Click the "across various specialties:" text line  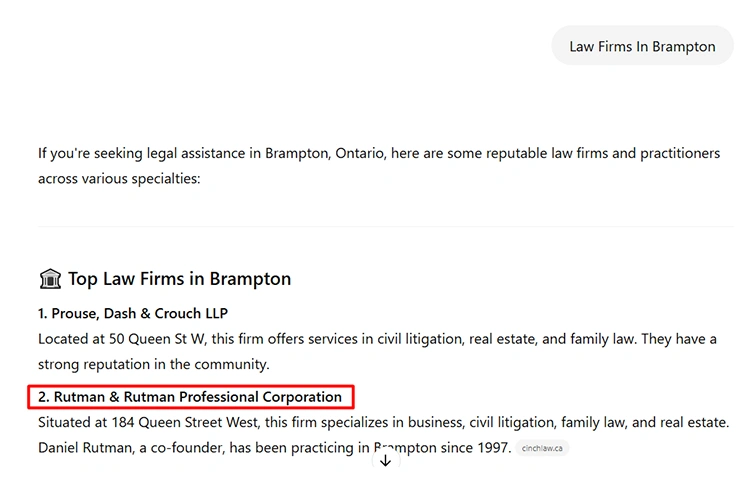pos(119,179)
